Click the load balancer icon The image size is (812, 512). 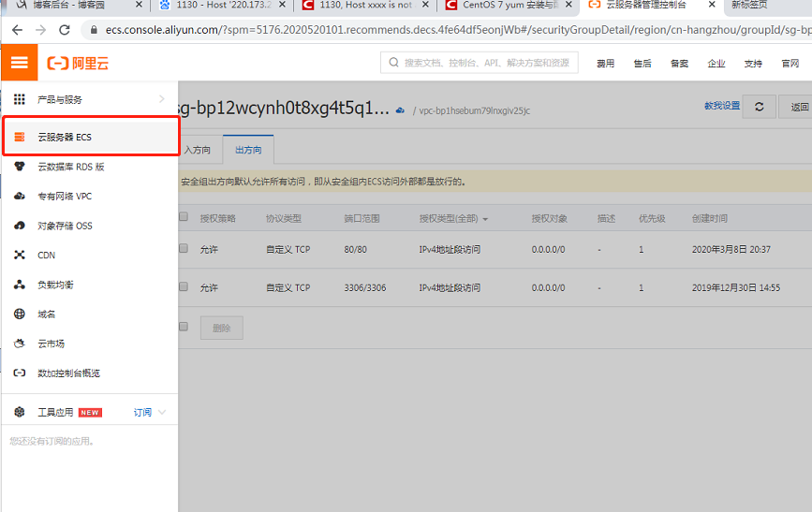pyautogui.click(x=19, y=285)
